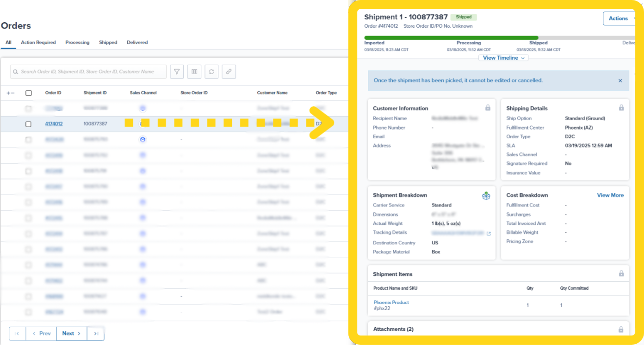Viewport: 644px width, 347px height.
Task: Check the checkbox for order 4174012
Action: tap(28, 124)
